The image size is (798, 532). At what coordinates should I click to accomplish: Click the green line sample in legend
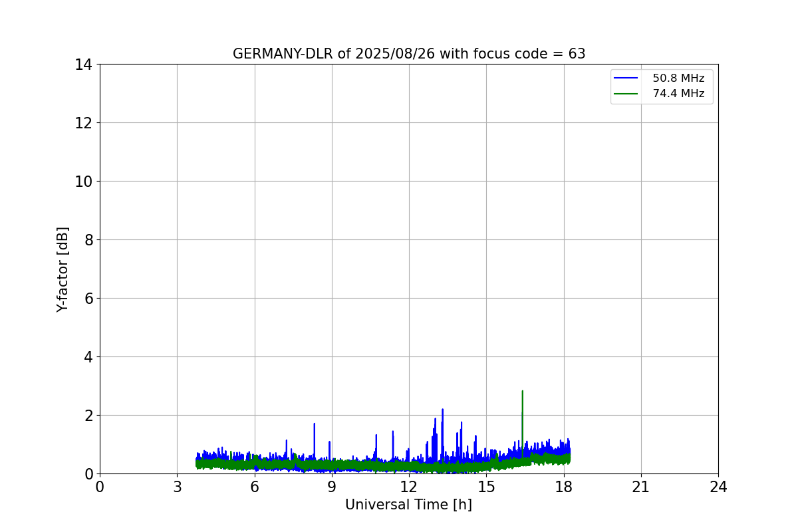click(626, 94)
